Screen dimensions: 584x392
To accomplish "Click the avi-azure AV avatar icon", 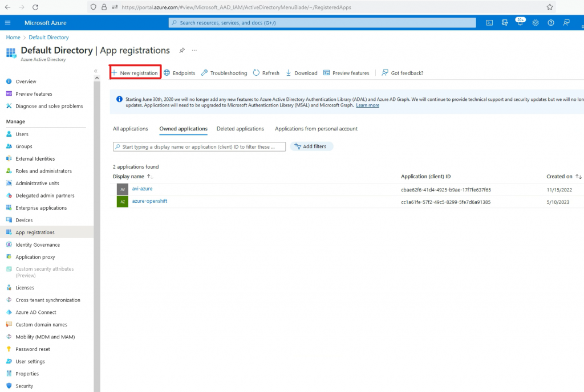I will click(123, 189).
